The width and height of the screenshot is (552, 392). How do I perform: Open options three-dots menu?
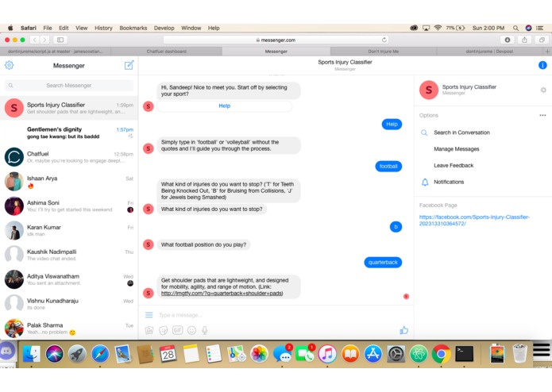(x=542, y=115)
